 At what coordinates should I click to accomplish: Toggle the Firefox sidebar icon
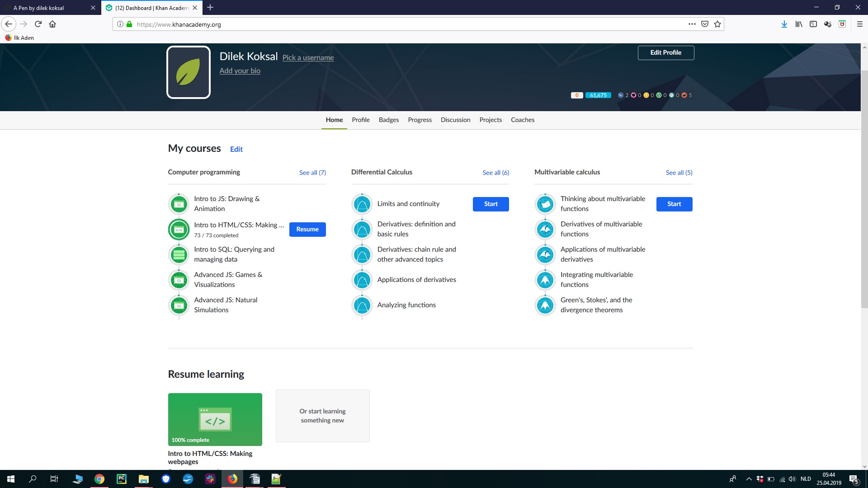[813, 24]
